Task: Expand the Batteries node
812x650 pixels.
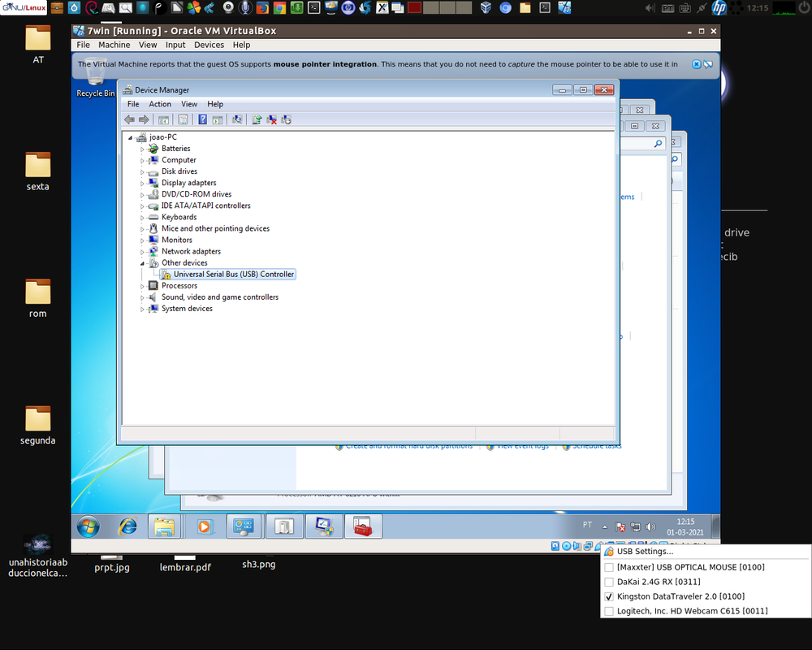Action: click(x=142, y=149)
